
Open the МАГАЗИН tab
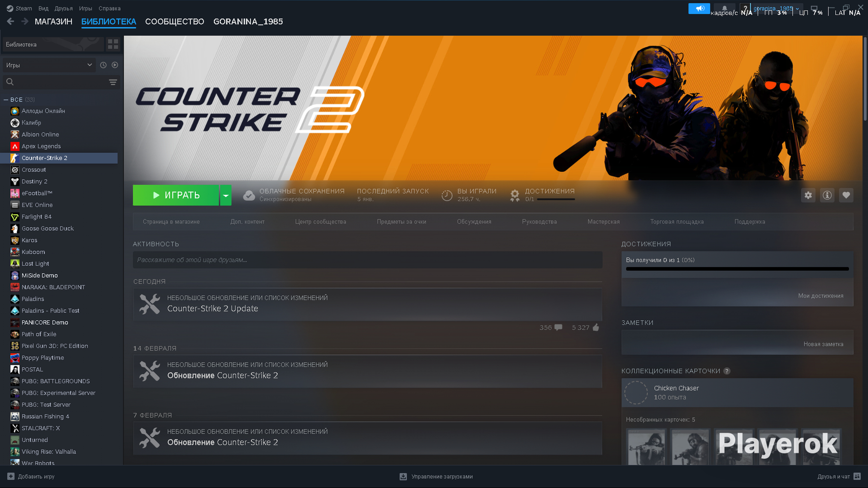[x=53, y=21]
